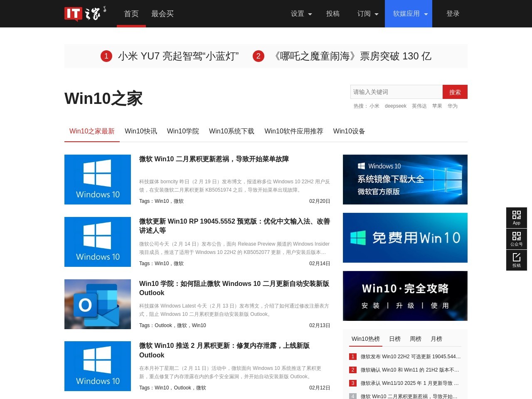Open article 微软 Win10 二月累积更新惹祸
The width and height of the screenshot is (532, 399).
(x=214, y=159)
